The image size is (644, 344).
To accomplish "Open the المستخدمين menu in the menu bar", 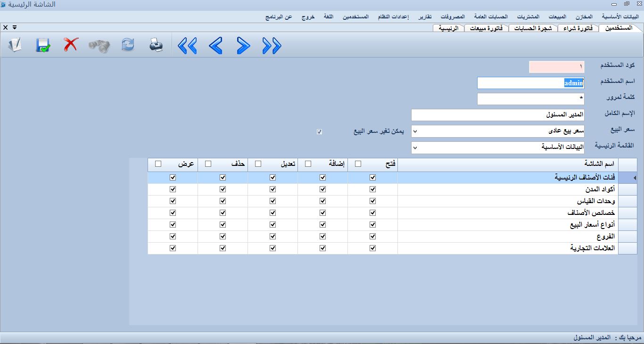I will point(355,16).
